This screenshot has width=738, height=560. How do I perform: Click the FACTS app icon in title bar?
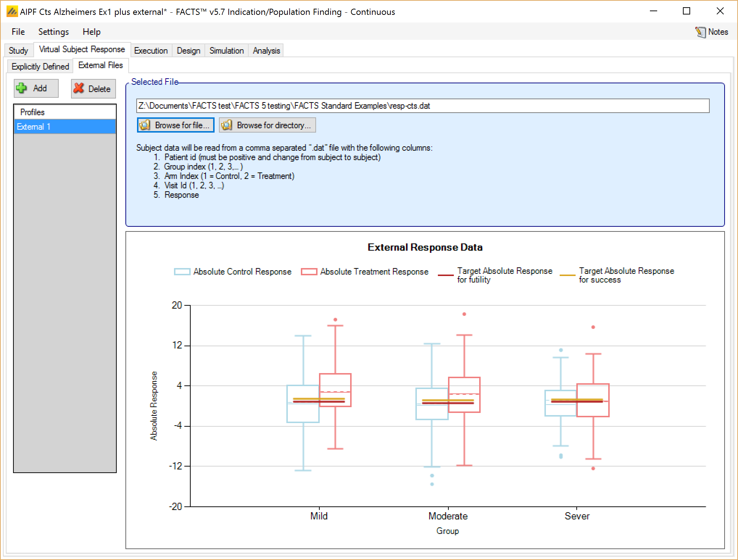coord(12,12)
